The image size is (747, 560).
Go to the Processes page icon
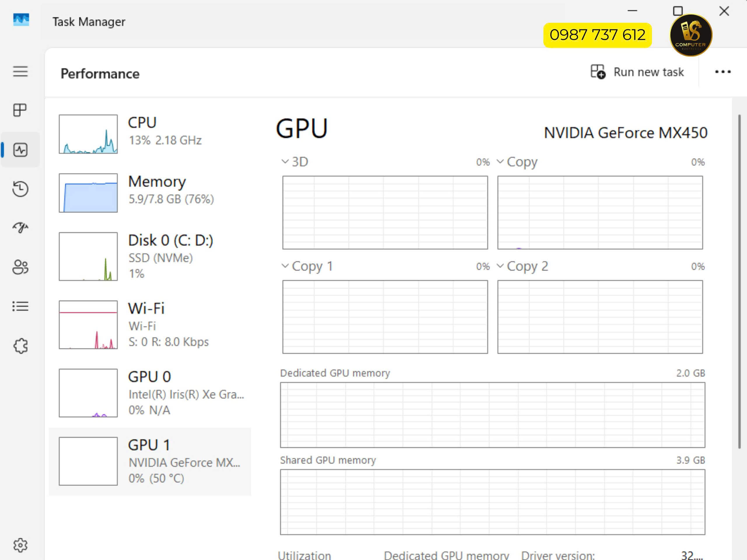20,110
